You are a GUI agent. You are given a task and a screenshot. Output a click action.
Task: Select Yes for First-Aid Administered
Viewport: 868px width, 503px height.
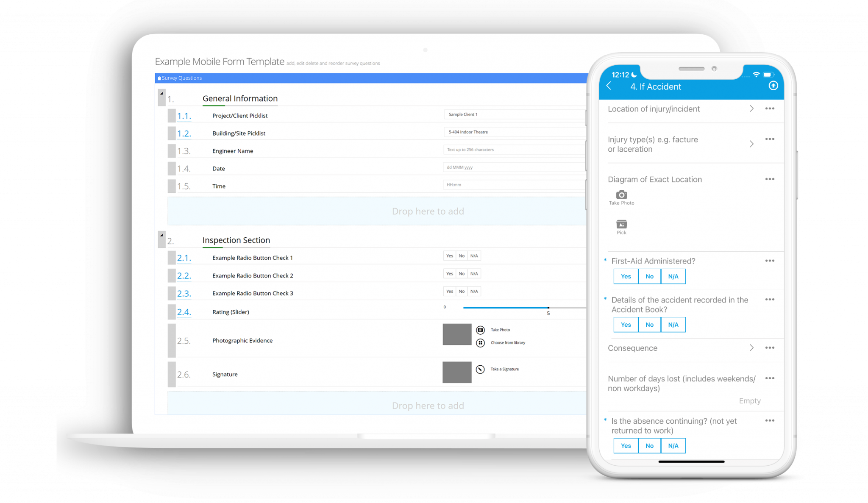pos(626,277)
